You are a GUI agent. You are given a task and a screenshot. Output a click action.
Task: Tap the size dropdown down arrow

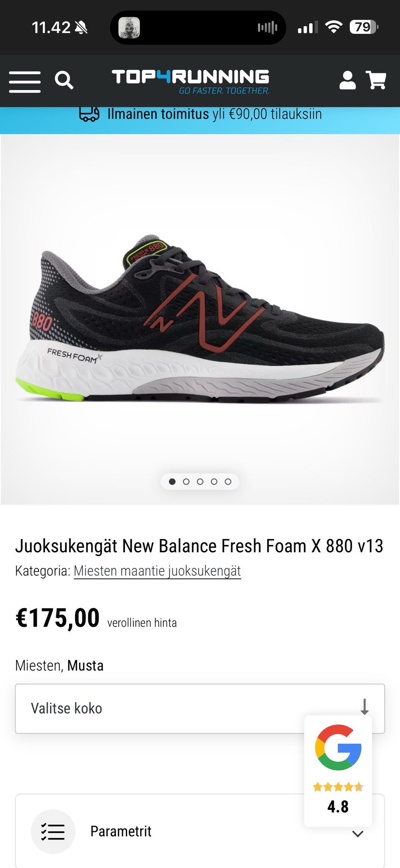365,707
